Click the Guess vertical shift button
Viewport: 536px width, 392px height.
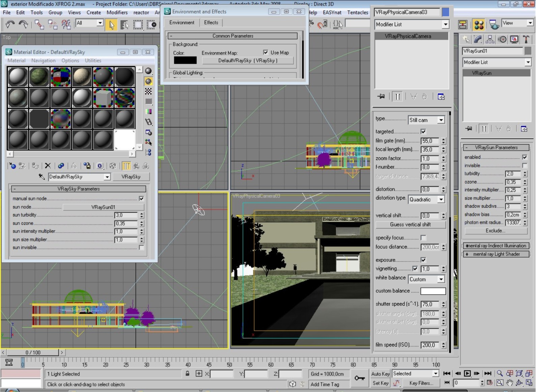tap(410, 224)
